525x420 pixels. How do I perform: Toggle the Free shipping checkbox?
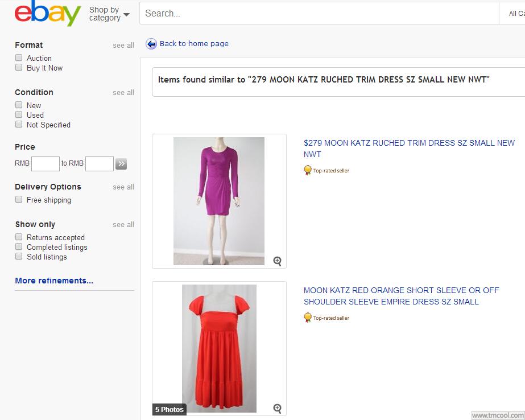tap(19, 199)
